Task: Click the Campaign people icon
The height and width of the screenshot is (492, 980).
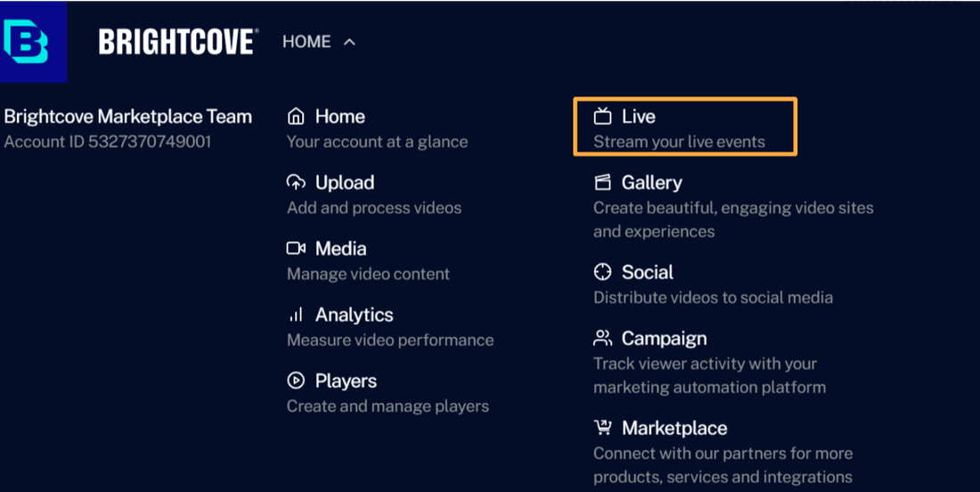Action: [603, 338]
